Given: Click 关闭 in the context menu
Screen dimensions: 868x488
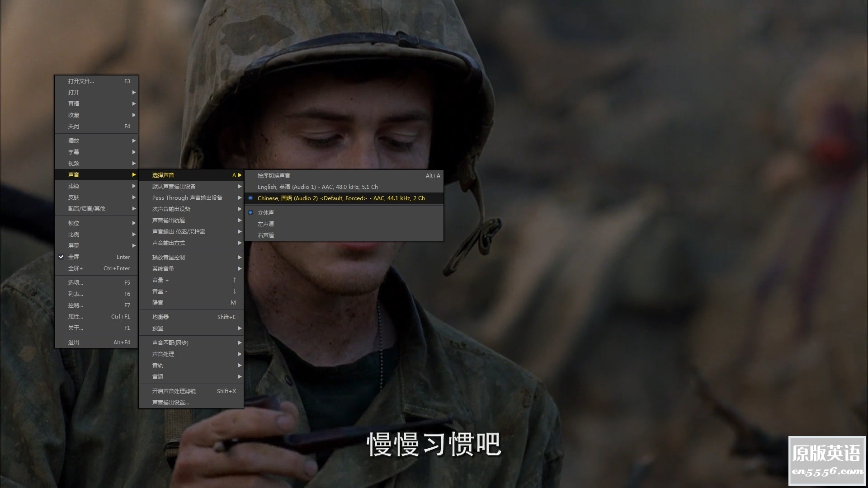Looking at the screenshot, I should tap(96, 126).
